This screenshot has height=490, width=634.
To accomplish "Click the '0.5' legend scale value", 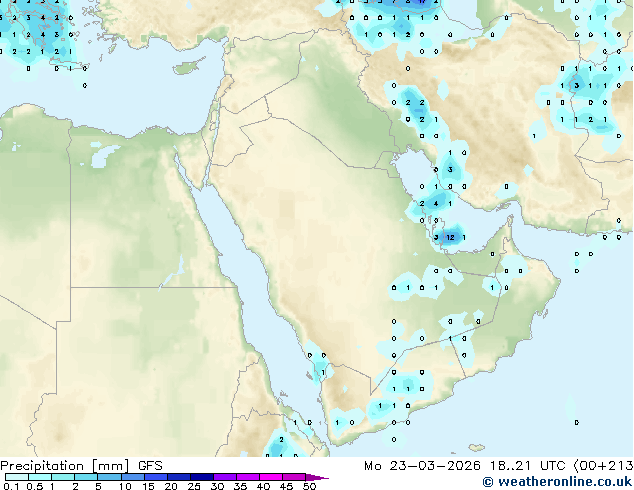I will pyautogui.click(x=35, y=486).
